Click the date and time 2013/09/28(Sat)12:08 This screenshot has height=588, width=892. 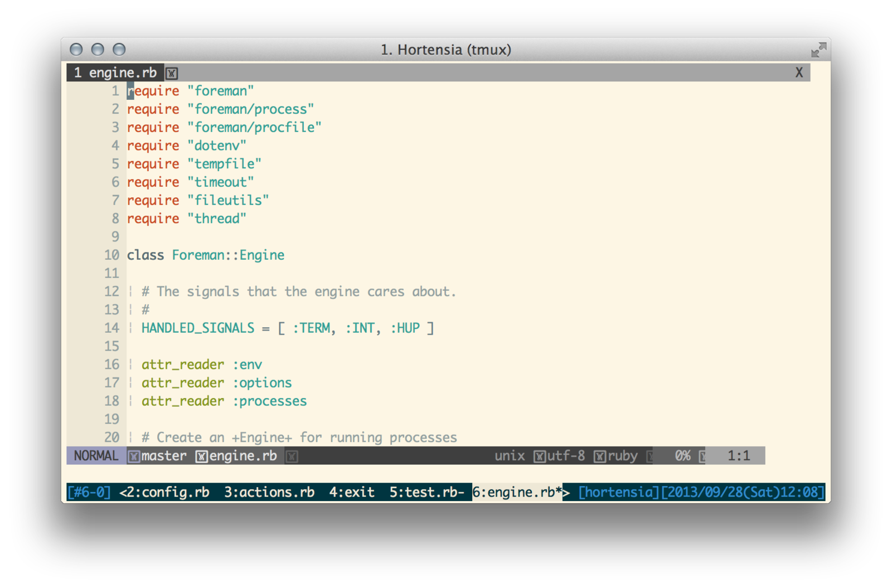pyautogui.click(x=743, y=492)
